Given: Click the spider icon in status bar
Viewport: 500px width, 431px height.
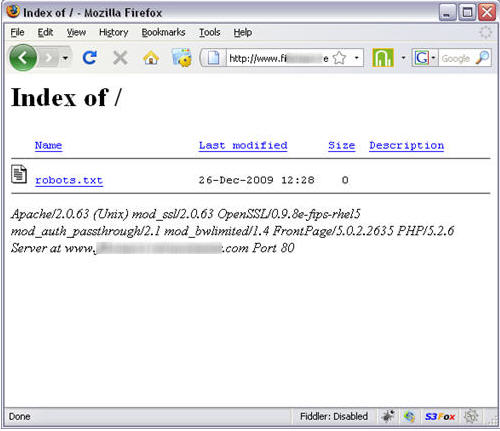Looking at the screenshot, I should [x=388, y=416].
